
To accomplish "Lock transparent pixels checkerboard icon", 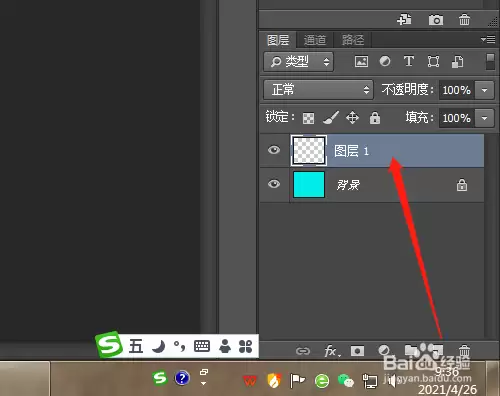I will point(308,118).
